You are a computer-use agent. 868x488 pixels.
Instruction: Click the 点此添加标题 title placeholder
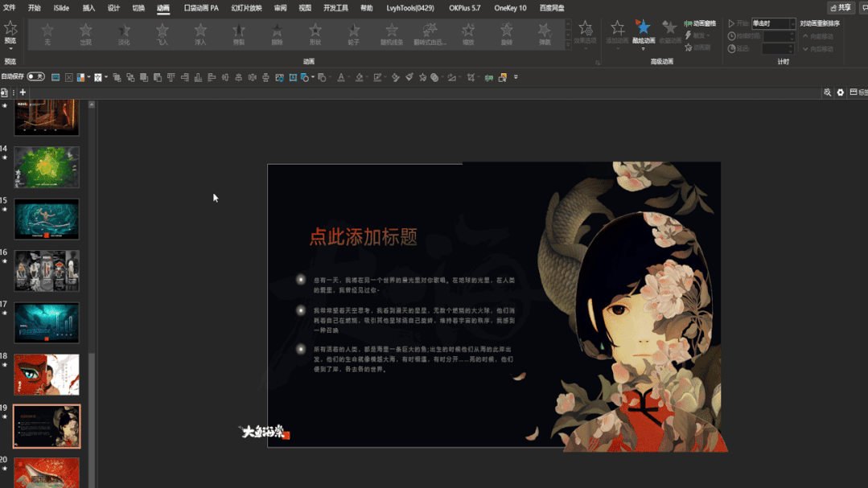click(363, 237)
